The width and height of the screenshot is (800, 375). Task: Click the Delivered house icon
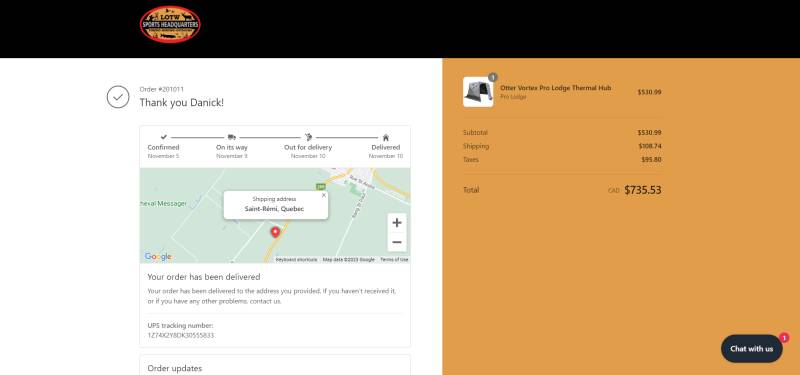386,137
